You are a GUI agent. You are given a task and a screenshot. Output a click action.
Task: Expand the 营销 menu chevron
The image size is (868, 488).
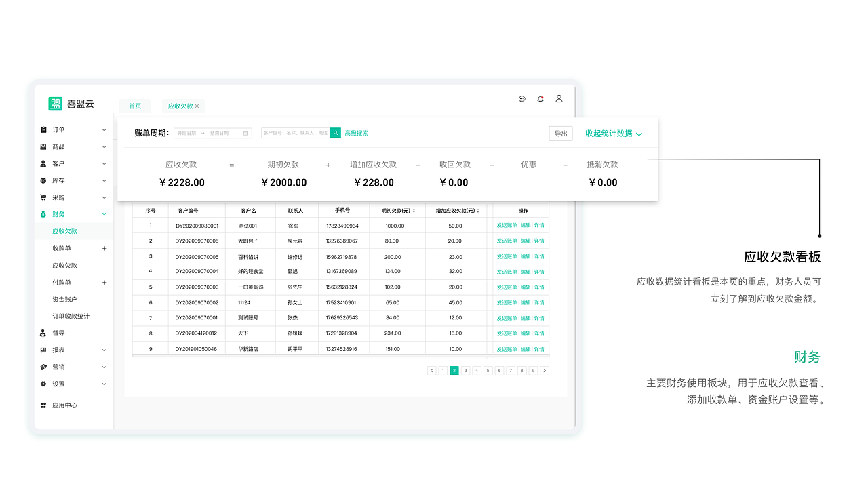click(x=104, y=367)
